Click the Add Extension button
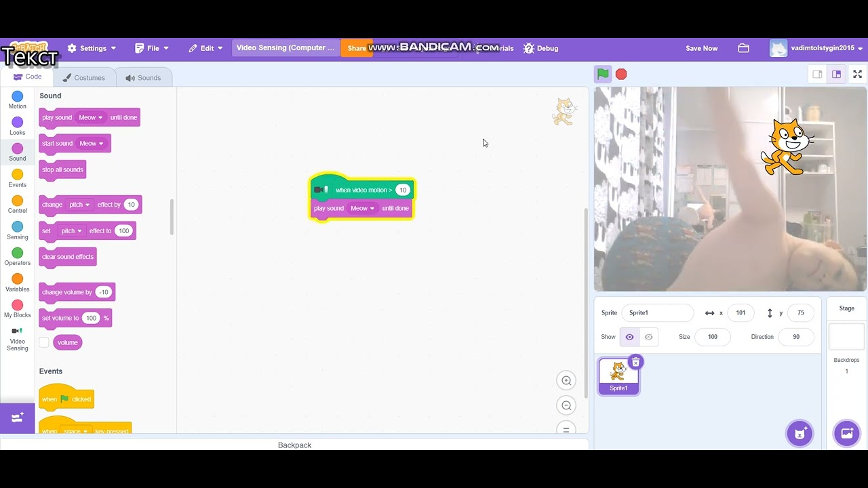Viewport: 868px width, 488px height. coord(18,418)
